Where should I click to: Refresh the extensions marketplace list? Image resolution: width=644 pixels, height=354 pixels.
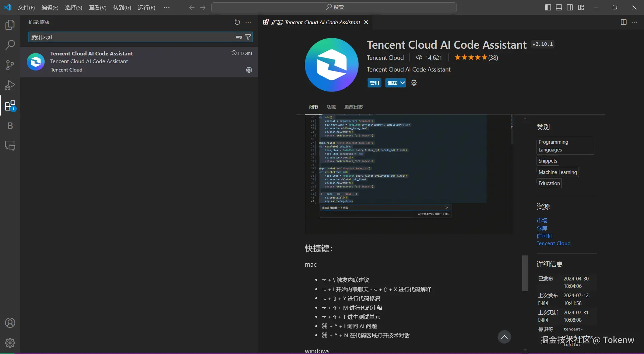(x=237, y=22)
